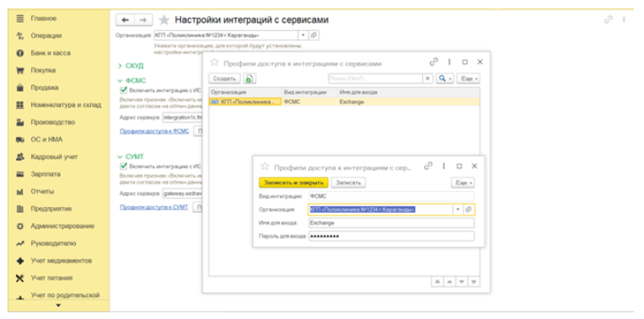Copy link icon in profiles list window

[x=434, y=62]
